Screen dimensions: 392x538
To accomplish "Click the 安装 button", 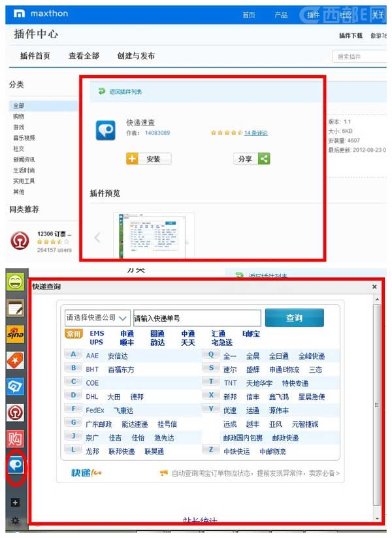I will pos(149,159).
